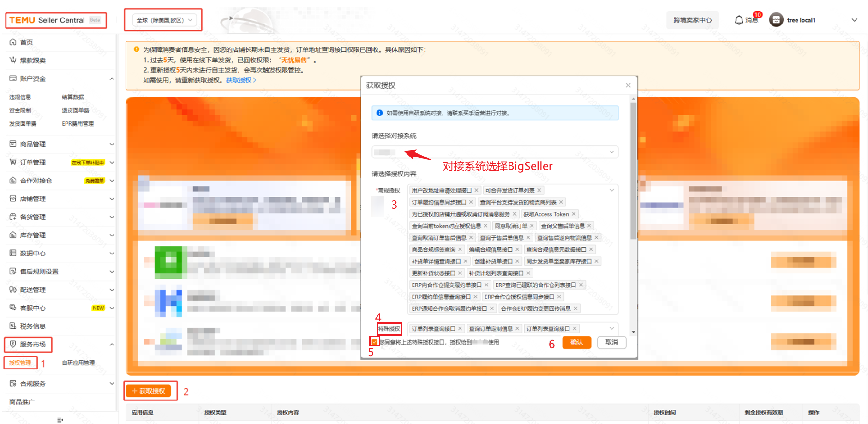This screenshot has height=424, width=868.
Task: Click the TEMU Seller Central logo
Action: (55, 20)
